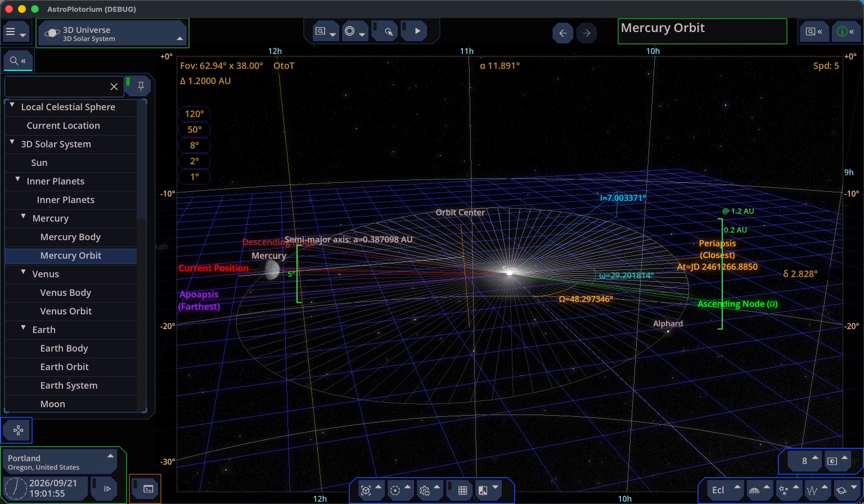Collapse the 3D Solar System tree node
Image resolution: width=864 pixels, height=504 pixels.
(x=12, y=142)
